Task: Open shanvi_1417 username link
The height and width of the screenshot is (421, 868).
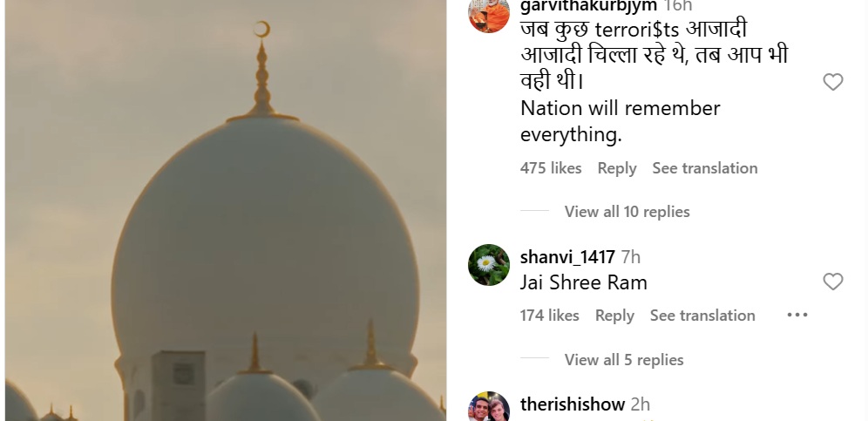Action: (567, 257)
